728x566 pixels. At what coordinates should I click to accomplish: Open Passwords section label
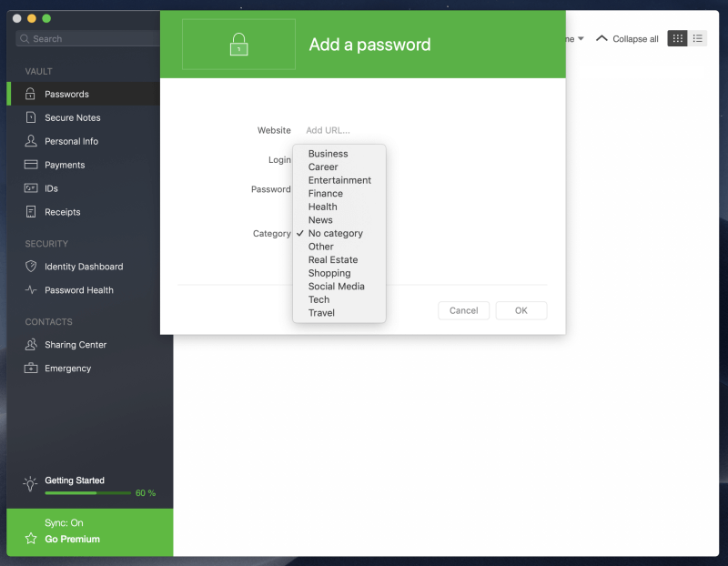click(x=66, y=95)
